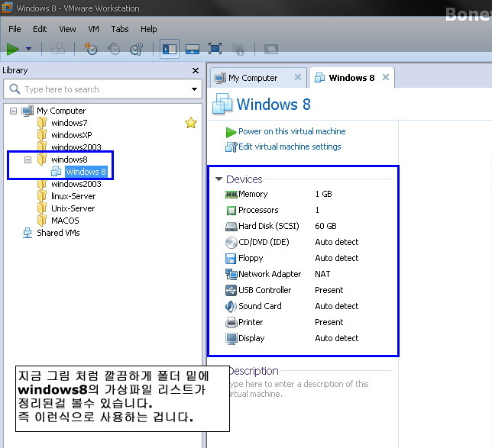Click Edit virtual machine settings

290,147
